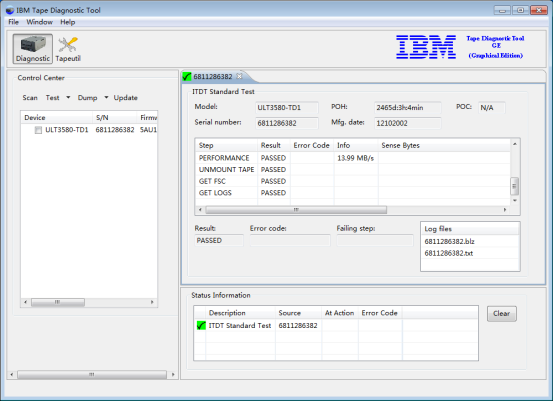Click source cell 6811286382 in status table
The image size is (554, 401).
point(298,326)
